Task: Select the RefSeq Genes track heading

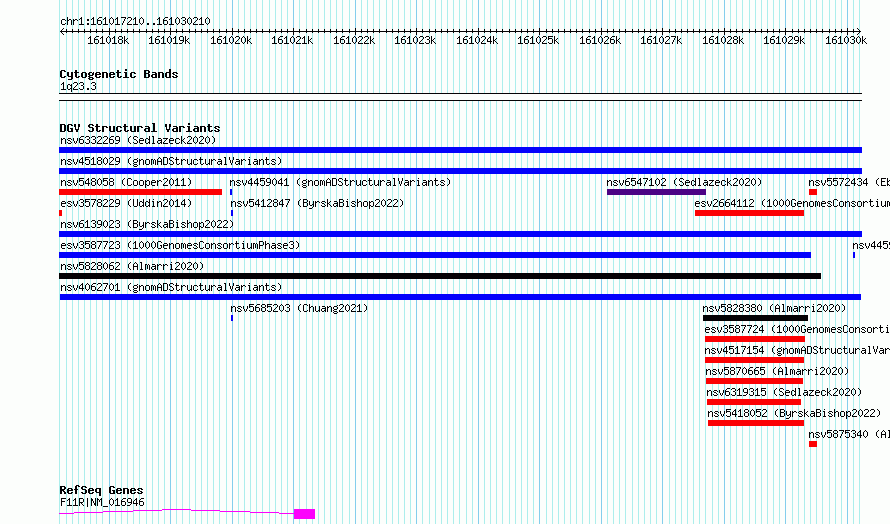Action: pos(102,490)
